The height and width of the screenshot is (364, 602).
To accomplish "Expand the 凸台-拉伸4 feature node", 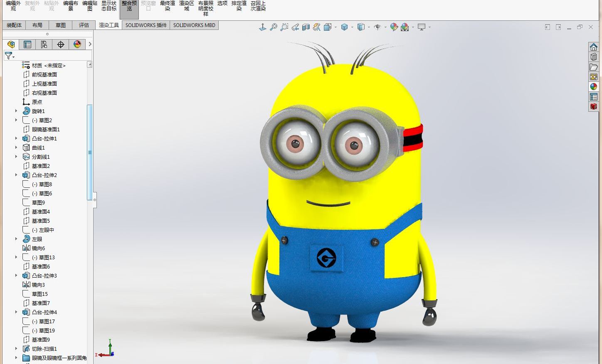I will (x=16, y=312).
